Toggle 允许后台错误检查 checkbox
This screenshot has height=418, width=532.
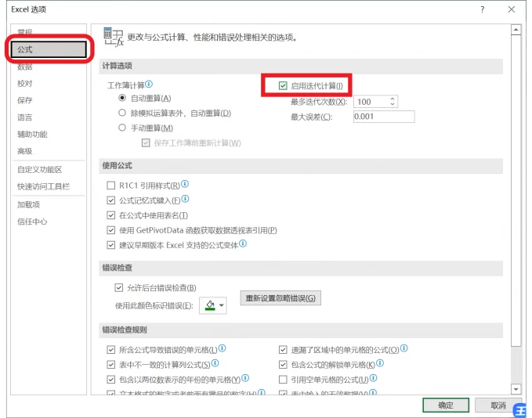coord(119,288)
